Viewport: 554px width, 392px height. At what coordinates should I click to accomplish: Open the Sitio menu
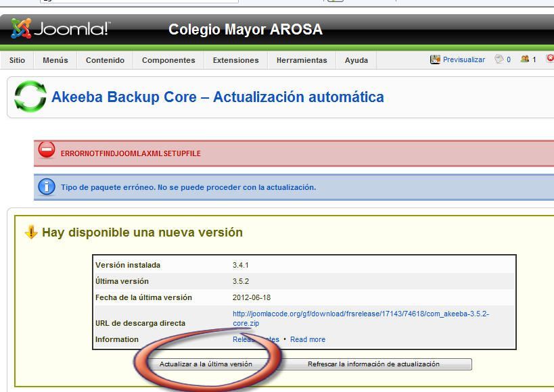tap(17, 60)
